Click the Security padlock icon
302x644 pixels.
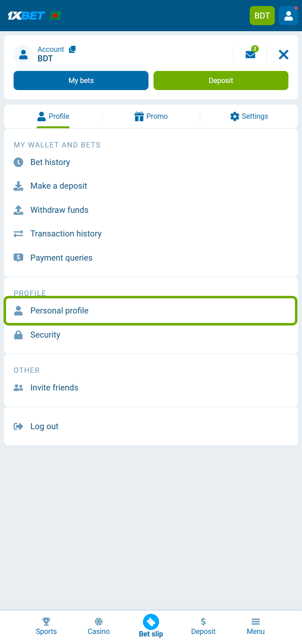click(19, 335)
